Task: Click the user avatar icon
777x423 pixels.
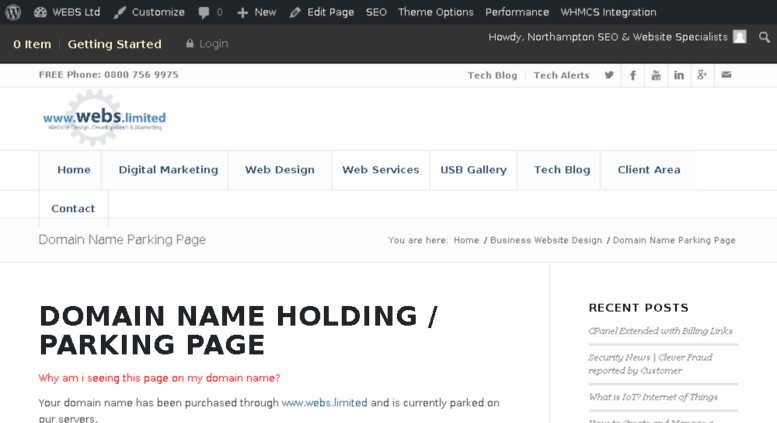Action: click(x=740, y=37)
